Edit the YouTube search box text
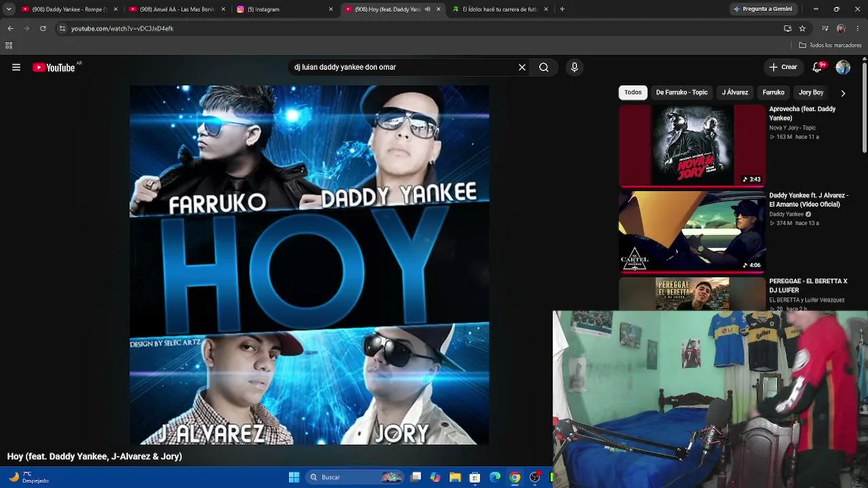This screenshot has height=488, width=868. click(x=403, y=67)
